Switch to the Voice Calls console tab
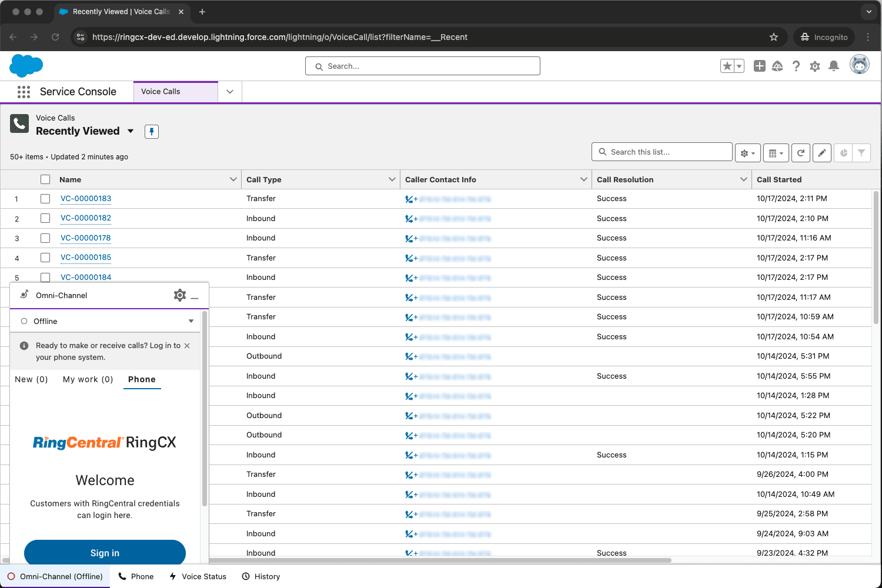The height and width of the screenshot is (588, 882). pyautogui.click(x=175, y=92)
